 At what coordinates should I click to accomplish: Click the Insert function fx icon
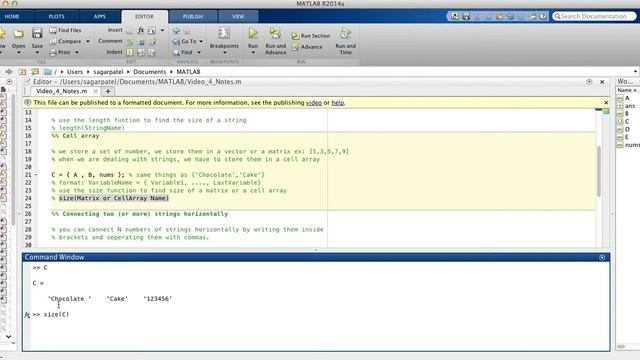141,30
